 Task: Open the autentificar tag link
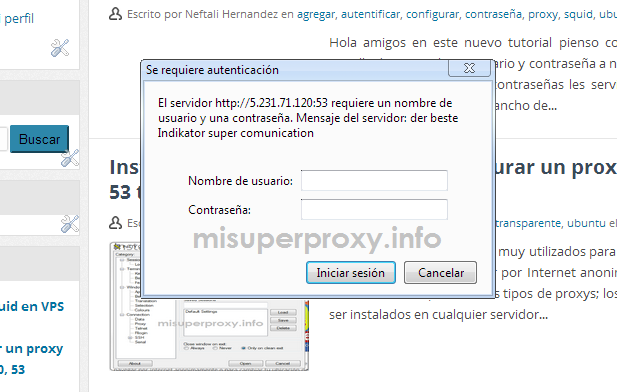[370, 15]
